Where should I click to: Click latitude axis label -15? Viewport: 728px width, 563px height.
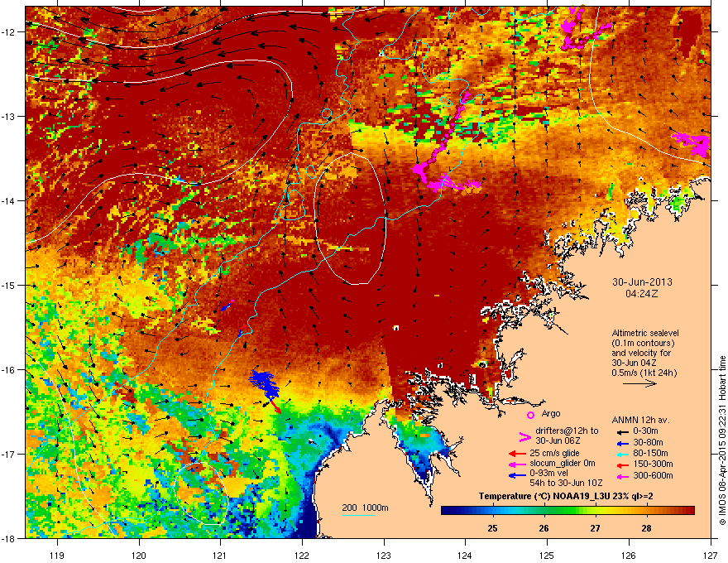pyautogui.click(x=9, y=285)
